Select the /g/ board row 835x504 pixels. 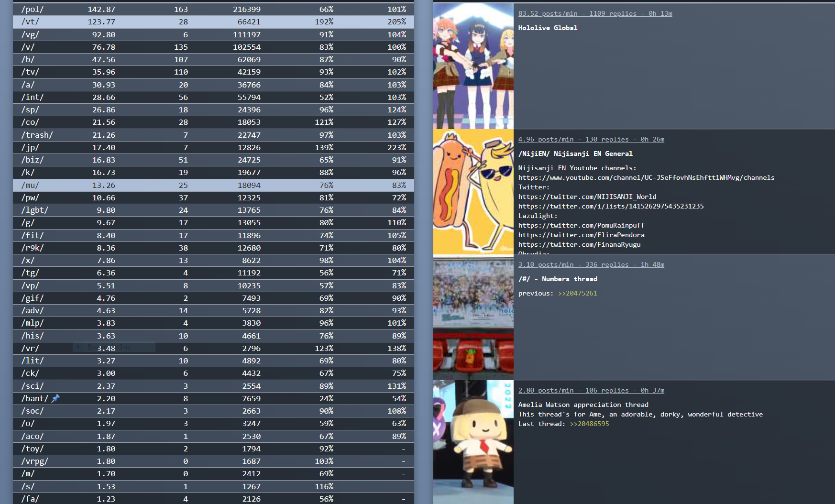(x=213, y=222)
